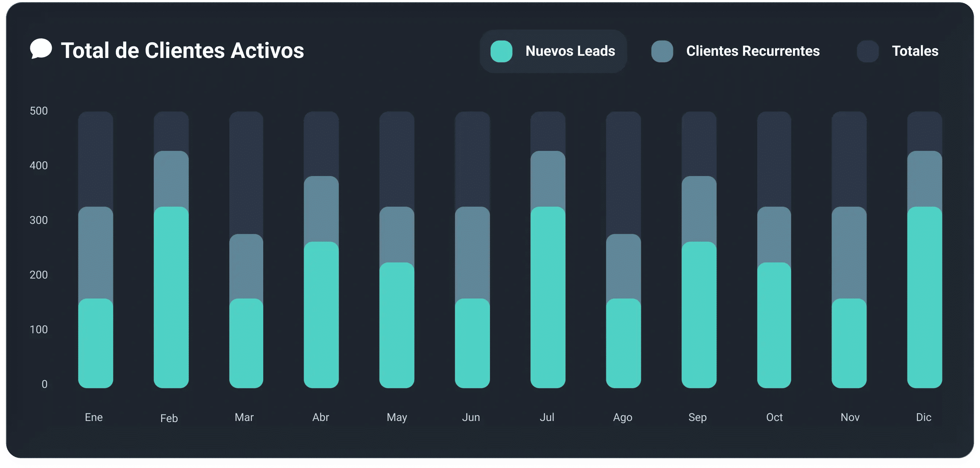The height and width of the screenshot is (468, 980).
Task: Toggle the Nuevos Leads series label
Action: [570, 51]
